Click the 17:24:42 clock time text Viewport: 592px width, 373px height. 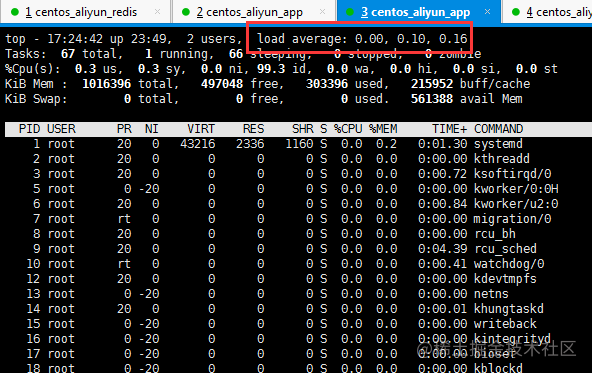point(75,39)
